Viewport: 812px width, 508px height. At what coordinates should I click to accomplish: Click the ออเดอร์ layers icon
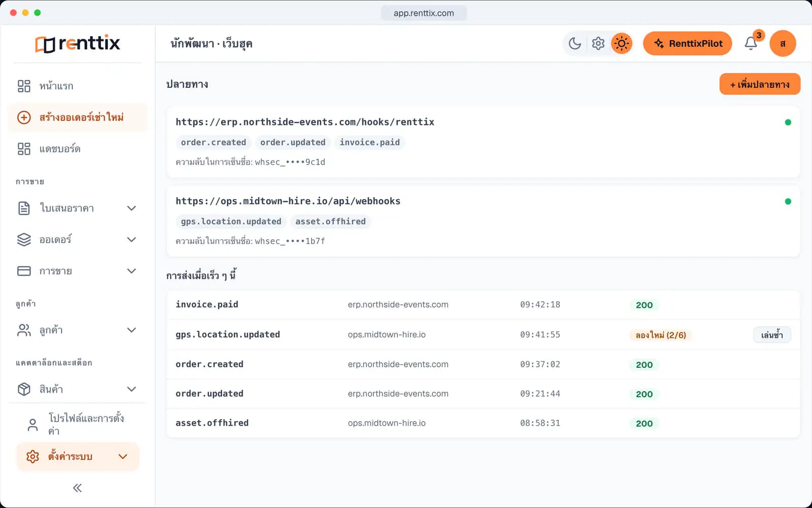[24, 240]
